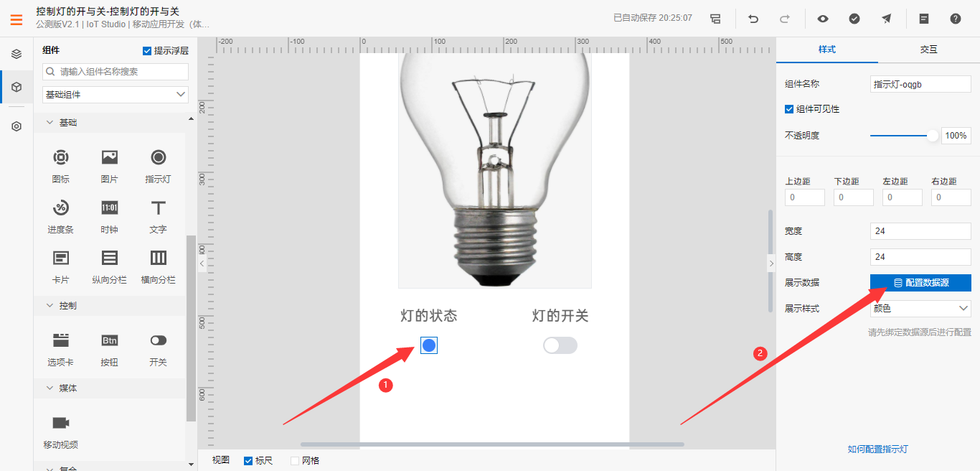Click the undo arrow icon
This screenshot has width=980, height=471.
(x=753, y=19)
